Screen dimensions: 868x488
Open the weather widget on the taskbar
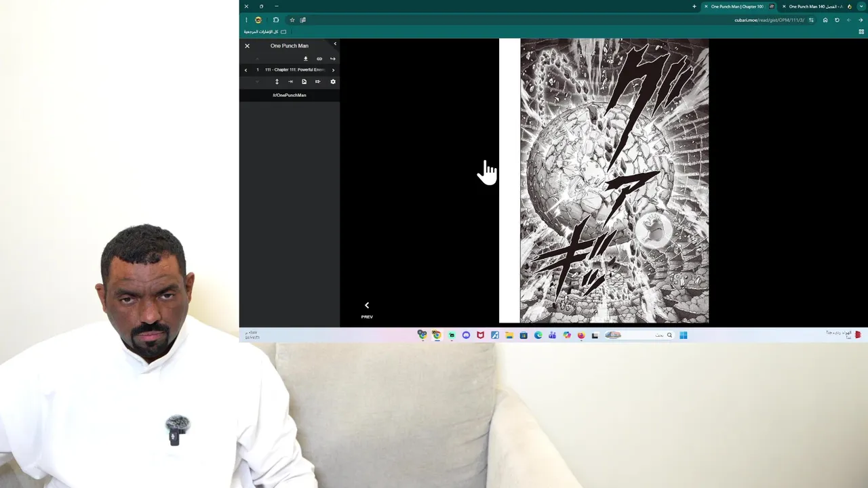point(843,335)
